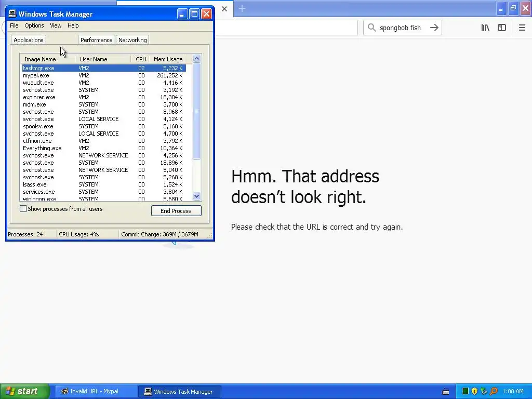
Task: Select the wuauclt.exe process
Action: (104, 83)
